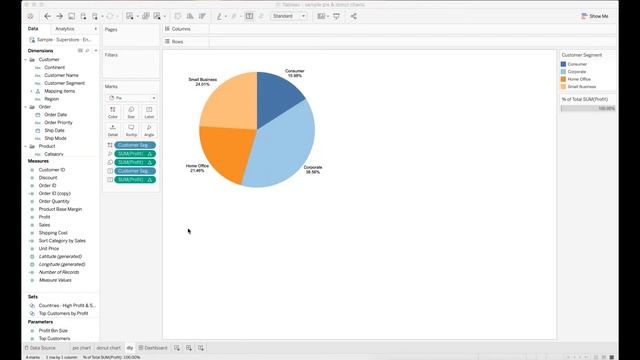Switch to the pie chart sheet tab
Image resolution: width=640 pixels, height=360 pixels.
click(x=81, y=348)
